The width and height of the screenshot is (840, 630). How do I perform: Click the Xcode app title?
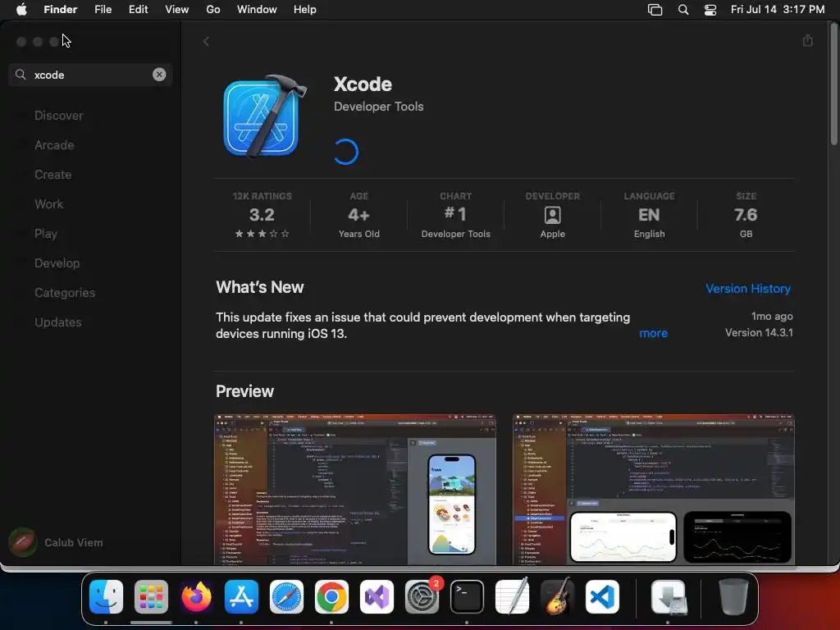[x=363, y=84]
